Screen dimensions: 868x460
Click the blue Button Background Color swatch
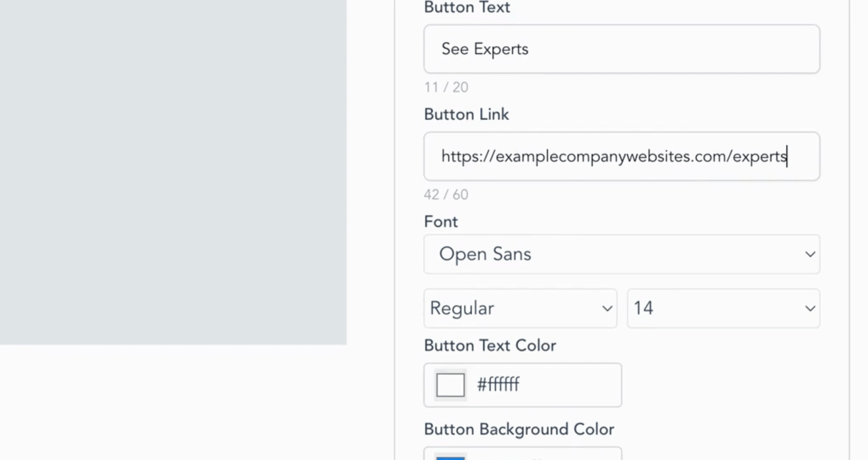coord(450,457)
